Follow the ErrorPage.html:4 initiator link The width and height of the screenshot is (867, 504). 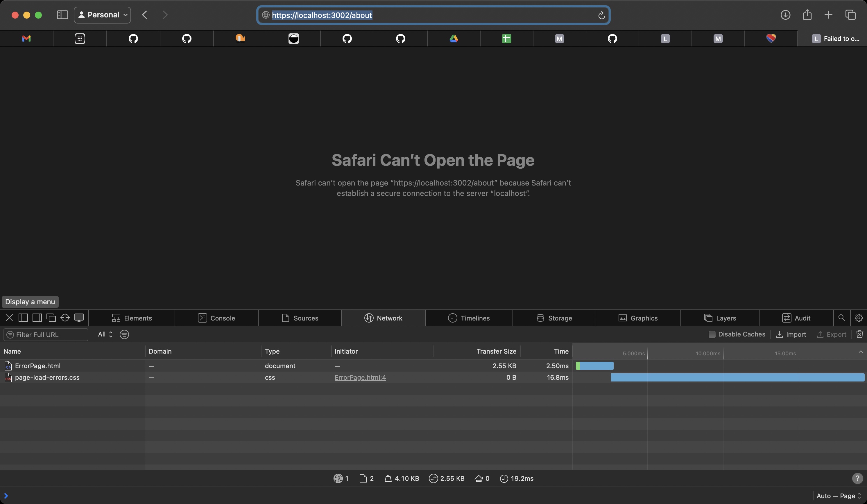[x=360, y=377]
